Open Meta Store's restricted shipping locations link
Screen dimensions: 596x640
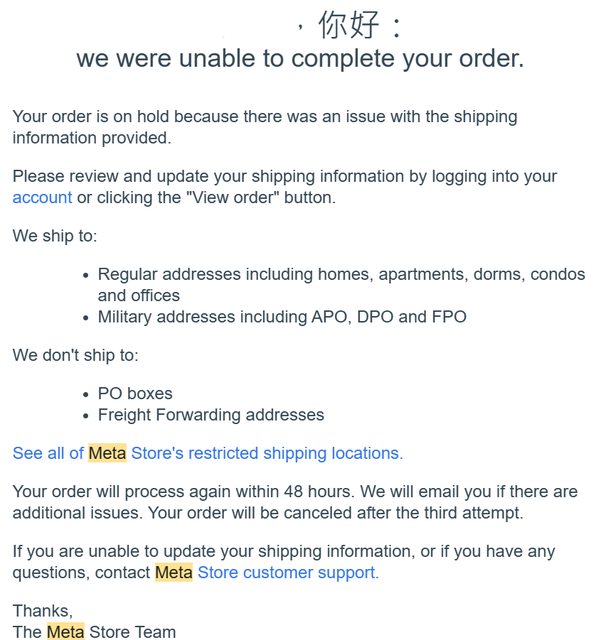coord(208,453)
